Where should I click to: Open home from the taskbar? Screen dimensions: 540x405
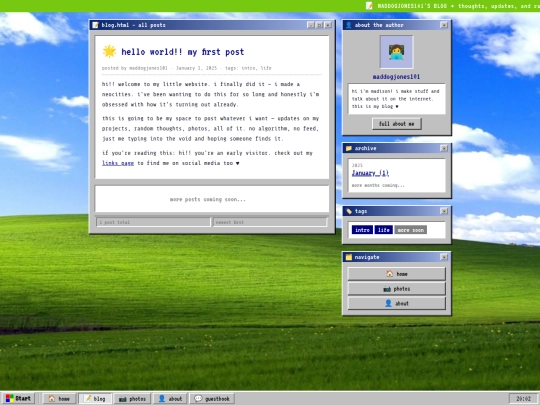[x=59, y=398]
